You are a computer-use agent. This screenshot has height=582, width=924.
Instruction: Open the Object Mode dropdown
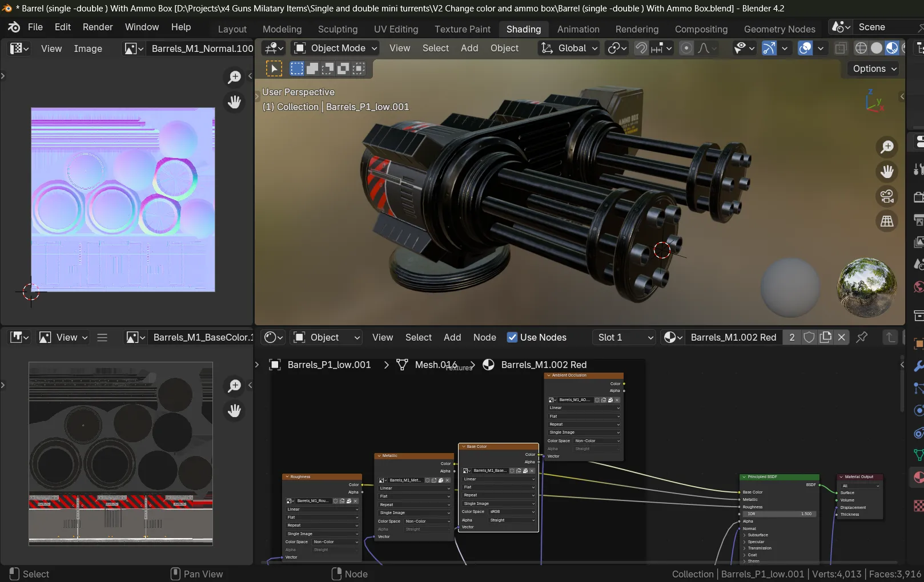[335, 48]
